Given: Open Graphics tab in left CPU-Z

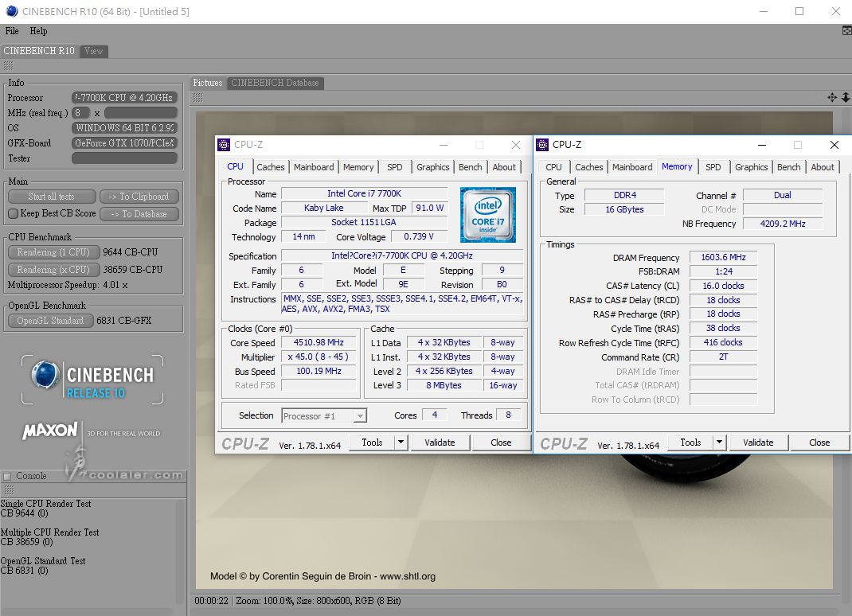Looking at the screenshot, I should (433, 167).
